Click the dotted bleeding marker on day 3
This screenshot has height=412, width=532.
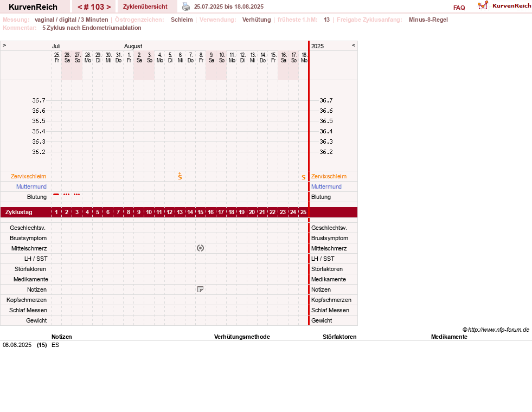click(77, 194)
